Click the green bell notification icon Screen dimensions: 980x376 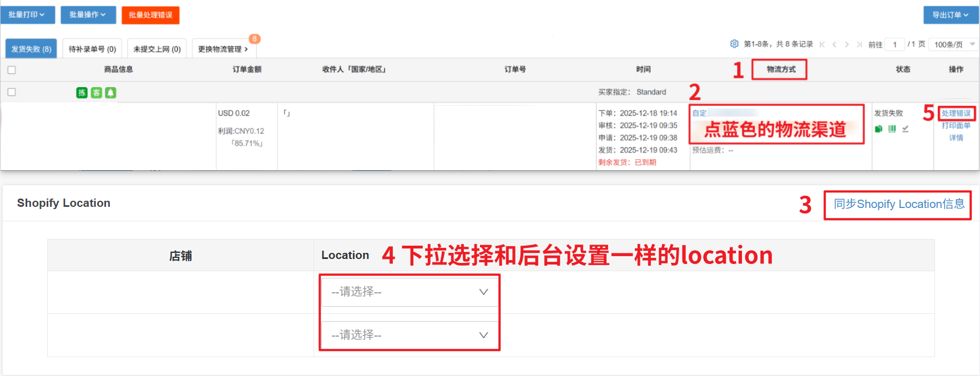click(110, 93)
